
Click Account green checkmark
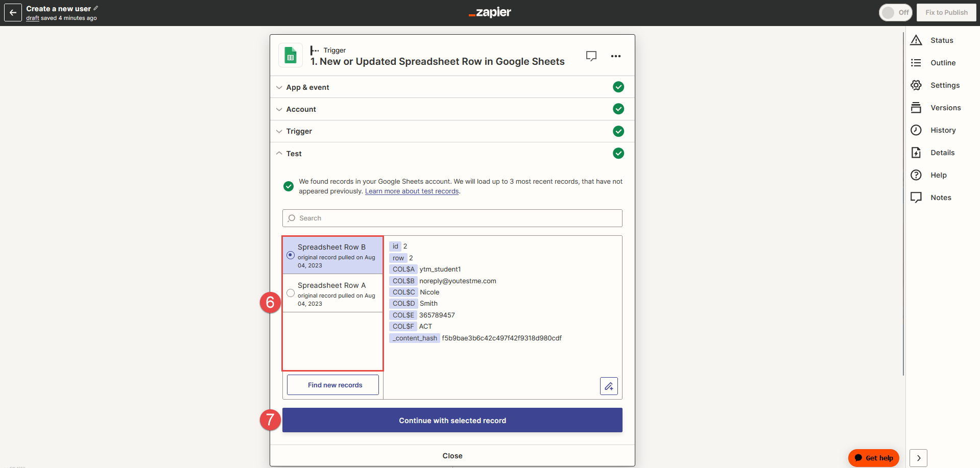tap(618, 109)
